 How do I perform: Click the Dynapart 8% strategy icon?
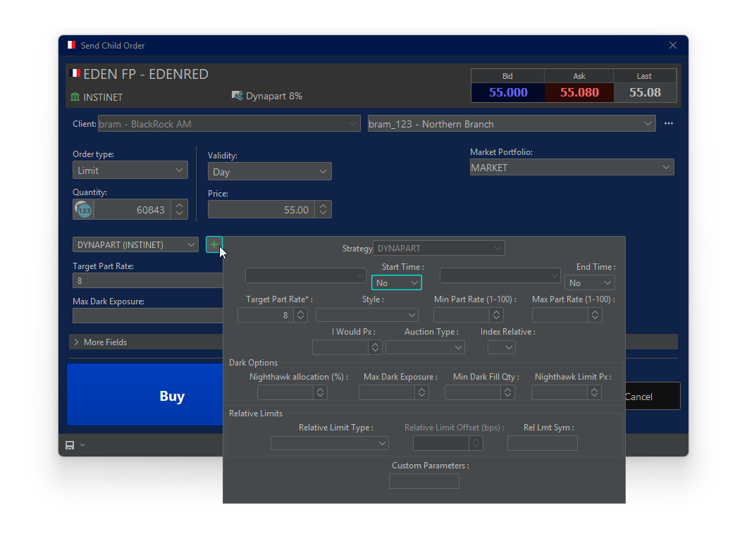(237, 96)
